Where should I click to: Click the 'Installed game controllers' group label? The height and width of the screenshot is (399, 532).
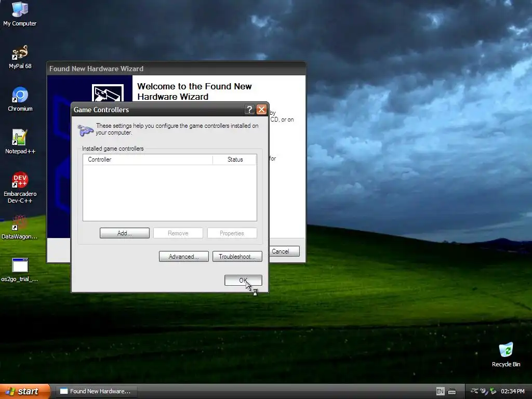[113, 149]
